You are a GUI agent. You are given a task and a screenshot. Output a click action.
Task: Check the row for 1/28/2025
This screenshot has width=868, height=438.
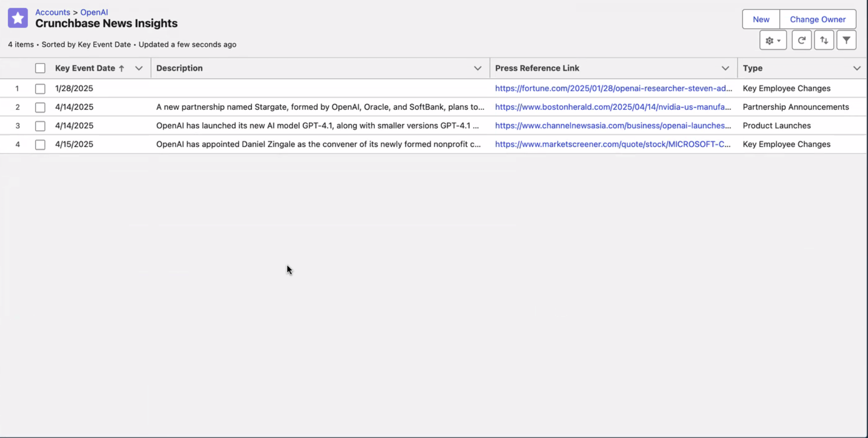click(x=40, y=89)
